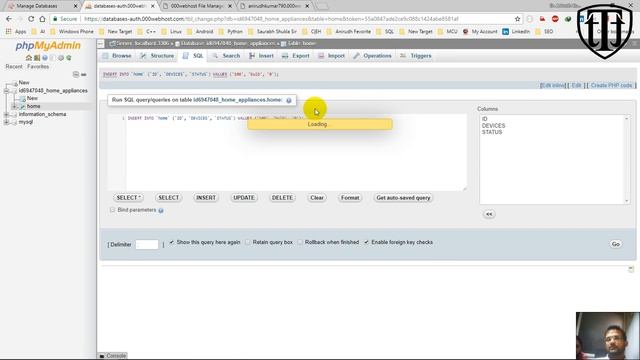Viewport: 640px width, 360px height.
Task: Click the INSERT query button
Action: [x=206, y=198]
